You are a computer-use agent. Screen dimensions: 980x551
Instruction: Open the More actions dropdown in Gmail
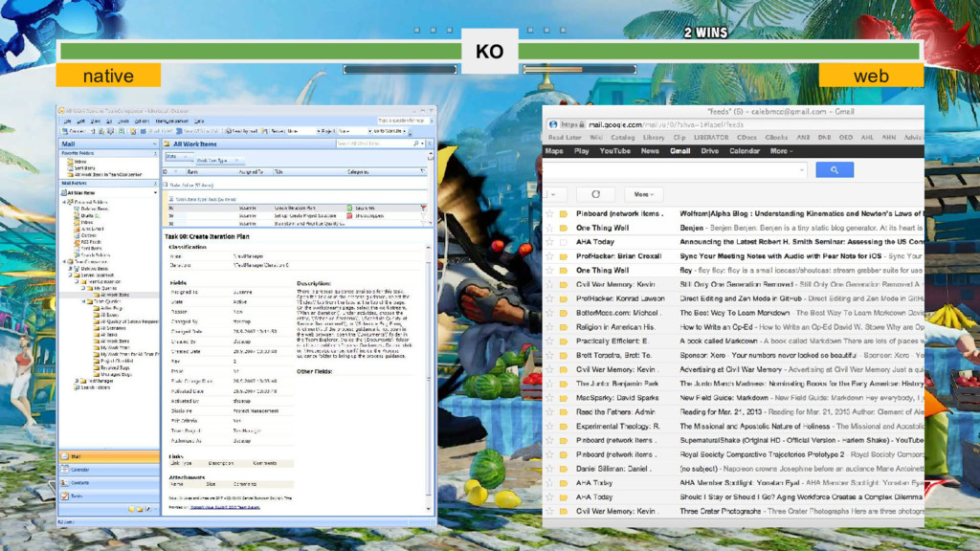(643, 194)
